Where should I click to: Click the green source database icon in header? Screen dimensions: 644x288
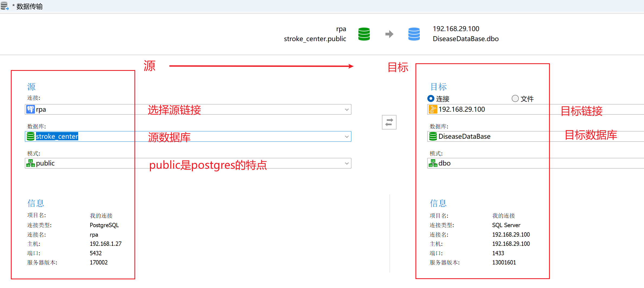click(x=364, y=34)
